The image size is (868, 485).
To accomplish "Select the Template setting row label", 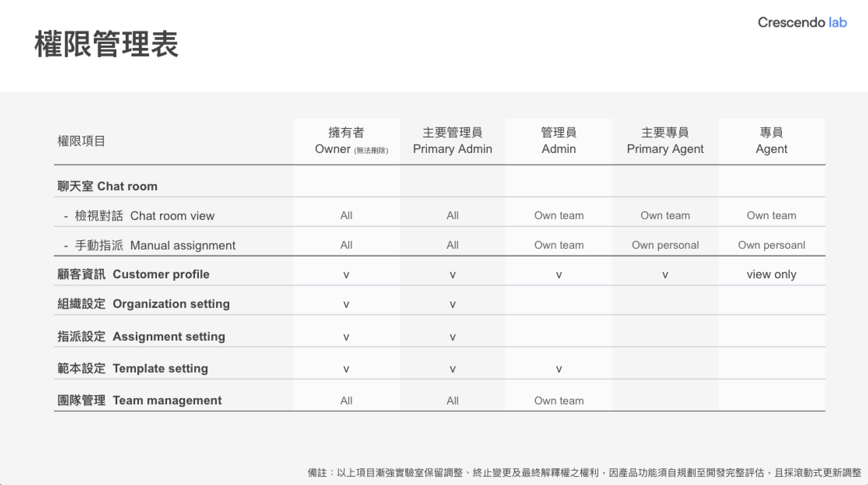I will pos(133,368).
